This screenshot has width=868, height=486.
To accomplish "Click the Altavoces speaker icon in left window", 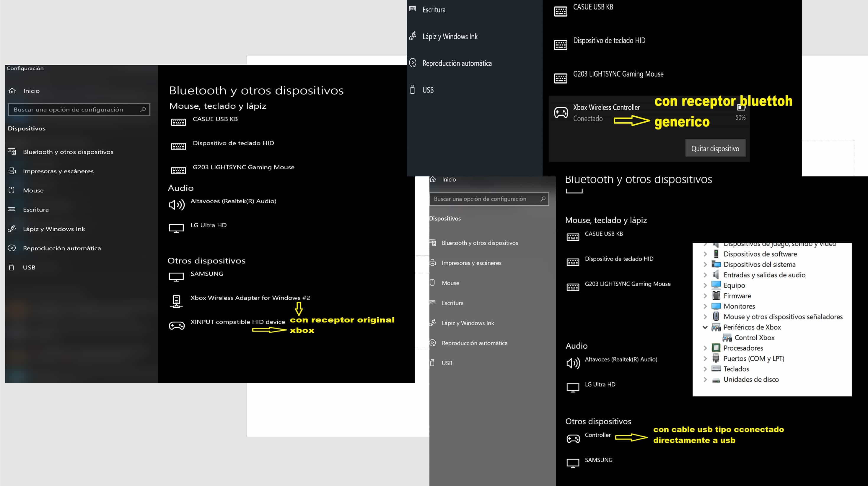I will (177, 204).
